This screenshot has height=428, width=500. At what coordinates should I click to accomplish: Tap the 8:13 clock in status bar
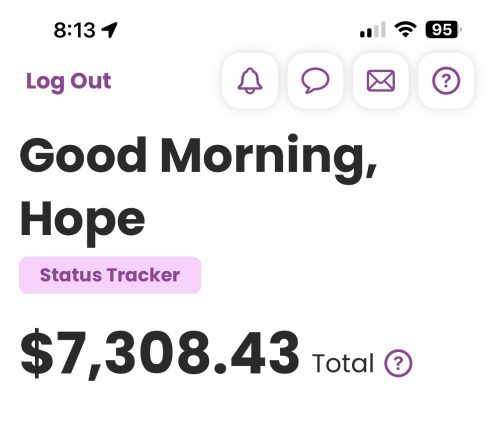point(75,30)
